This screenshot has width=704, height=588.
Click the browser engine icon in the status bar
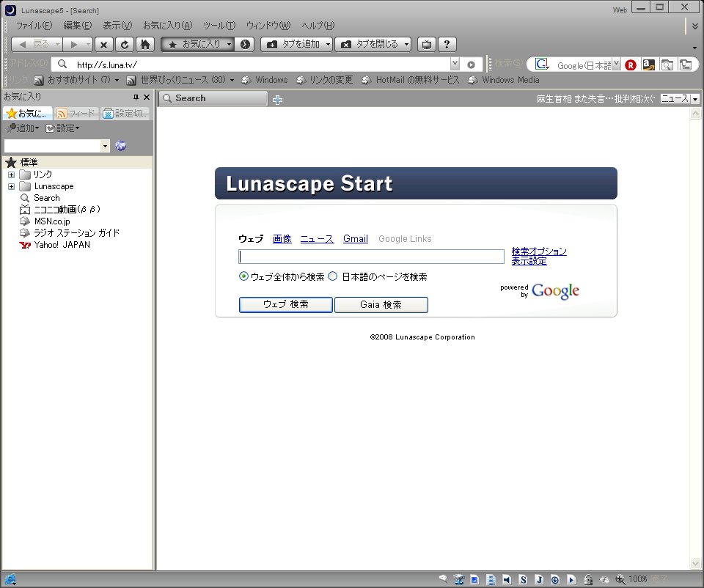(10, 579)
